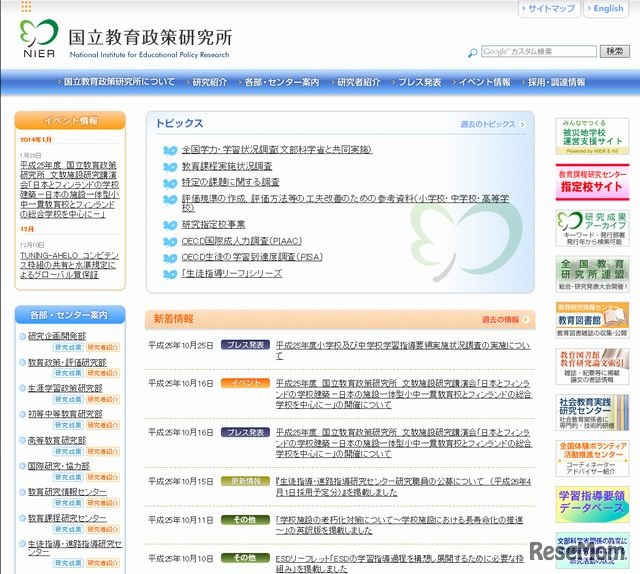Open OECD生徒の学習到達度調査(PISA) link
The image size is (640, 574).
click(x=252, y=257)
